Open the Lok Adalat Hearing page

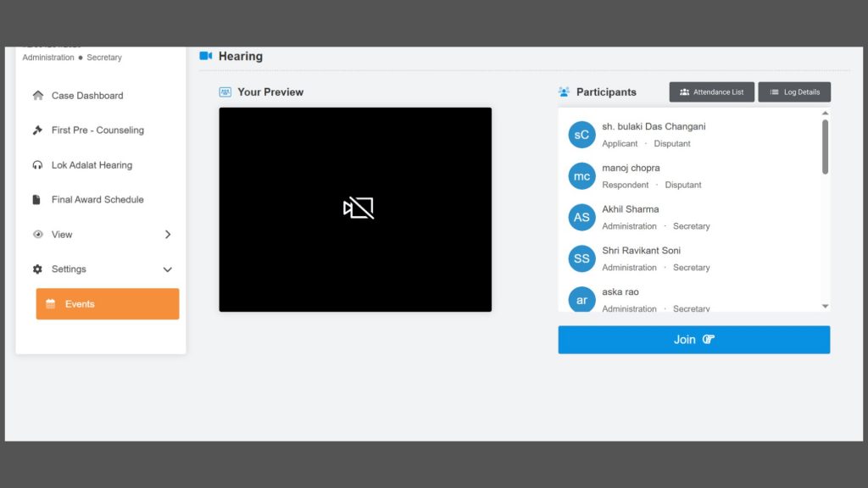[x=92, y=165]
